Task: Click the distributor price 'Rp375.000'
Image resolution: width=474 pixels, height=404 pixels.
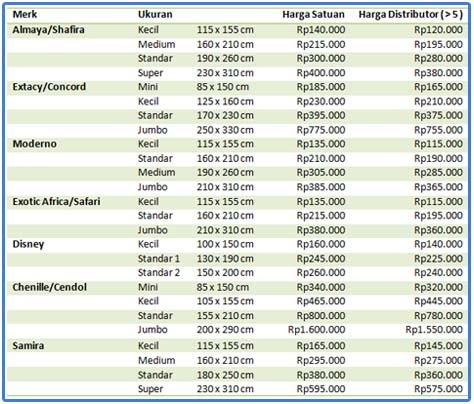Action: pos(438,115)
